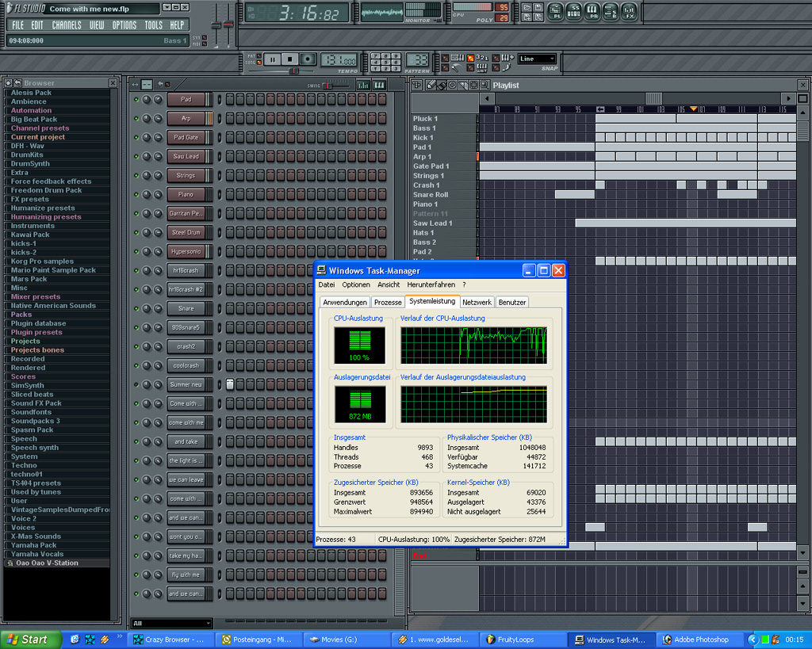Image resolution: width=812 pixels, height=649 pixels.
Task: Open Ansicht menu in Task-Manager
Action: tap(389, 284)
